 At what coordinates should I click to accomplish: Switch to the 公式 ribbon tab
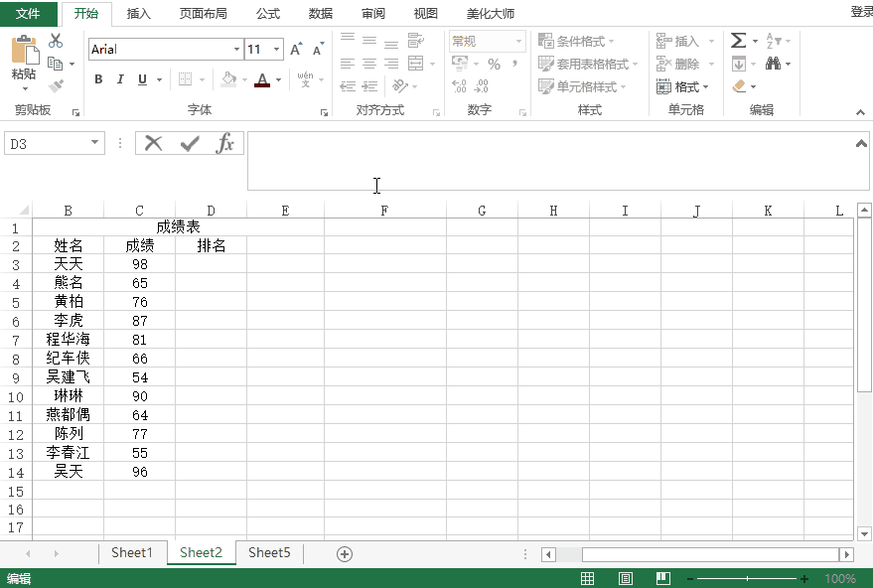(268, 13)
